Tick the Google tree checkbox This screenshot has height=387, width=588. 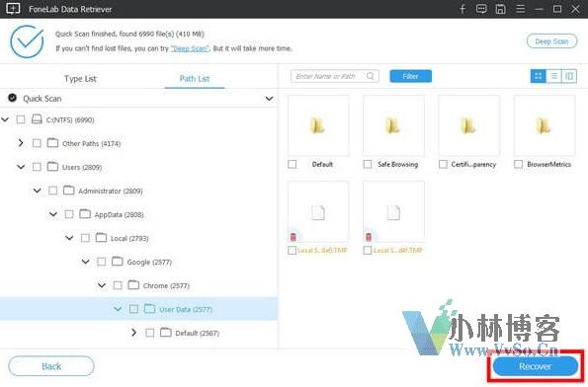101,262
